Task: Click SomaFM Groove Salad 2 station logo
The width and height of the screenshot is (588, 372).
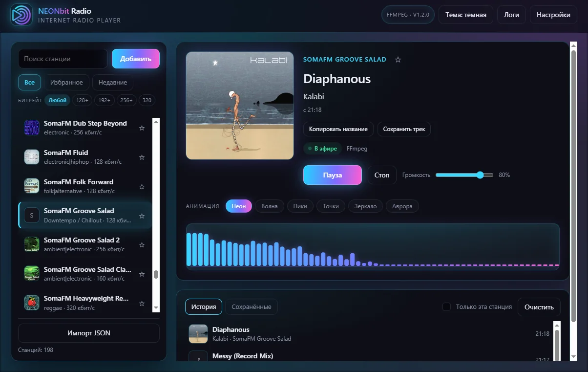Action: click(32, 244)
